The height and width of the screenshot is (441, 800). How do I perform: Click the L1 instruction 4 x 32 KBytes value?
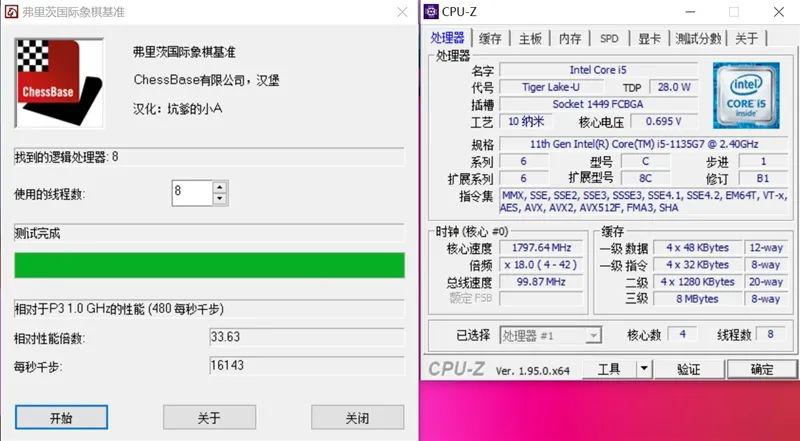pyautogui.click(x=697, y=265)
